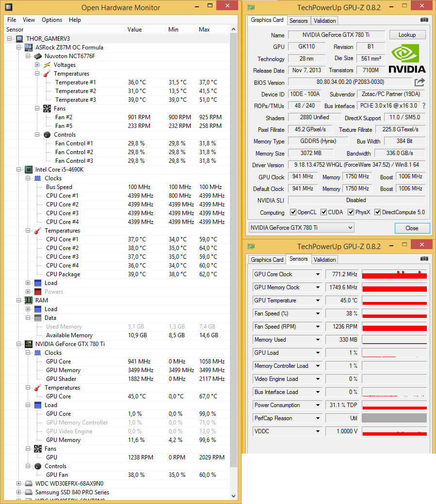Click the scroll down arrow in Hardware Monitor

(234, 496)
